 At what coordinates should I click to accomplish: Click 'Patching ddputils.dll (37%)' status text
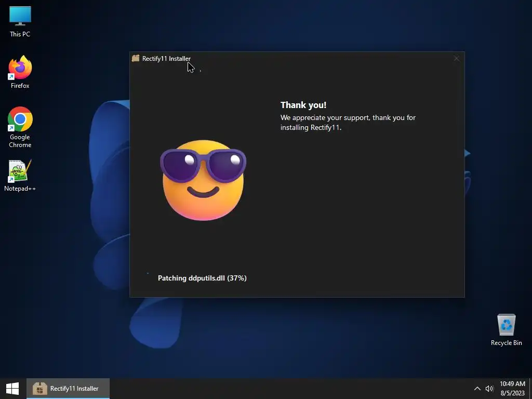tap(202, 278)
